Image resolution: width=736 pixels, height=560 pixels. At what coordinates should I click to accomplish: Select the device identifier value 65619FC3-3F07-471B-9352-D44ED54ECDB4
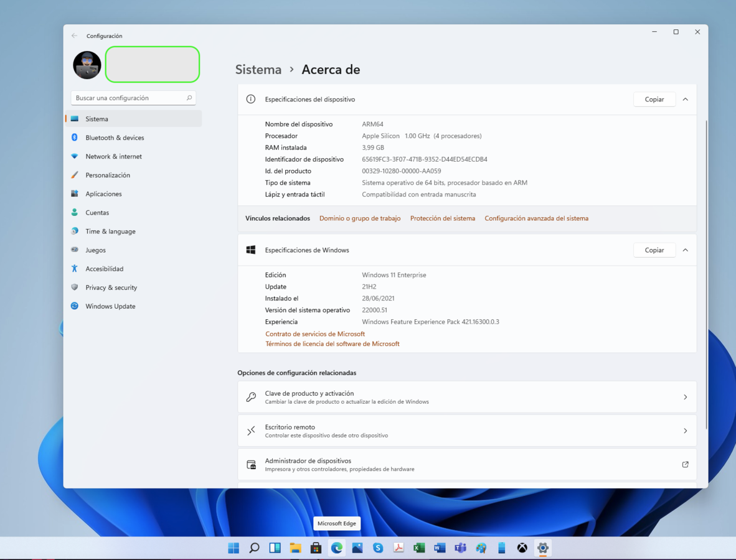pyautogui.click(x=424, y=159)
